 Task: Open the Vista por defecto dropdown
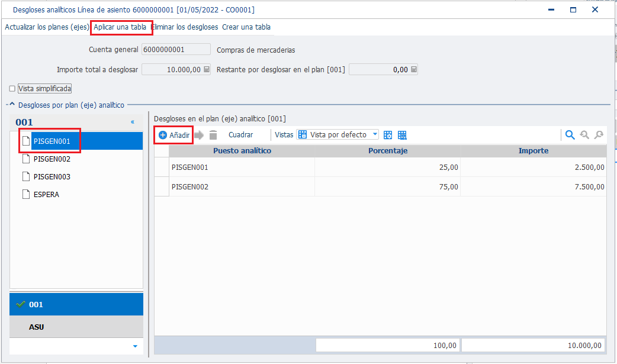(x=375, y=134)
